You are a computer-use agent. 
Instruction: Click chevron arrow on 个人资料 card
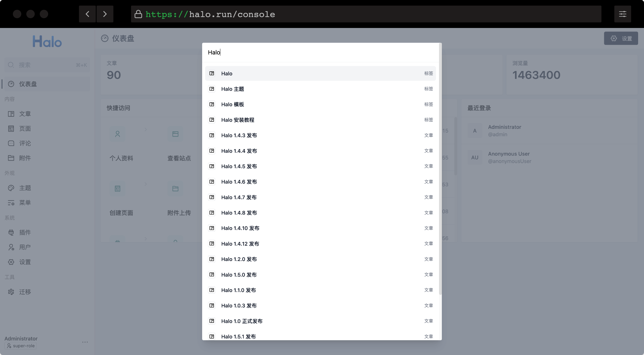click(146, 130)
